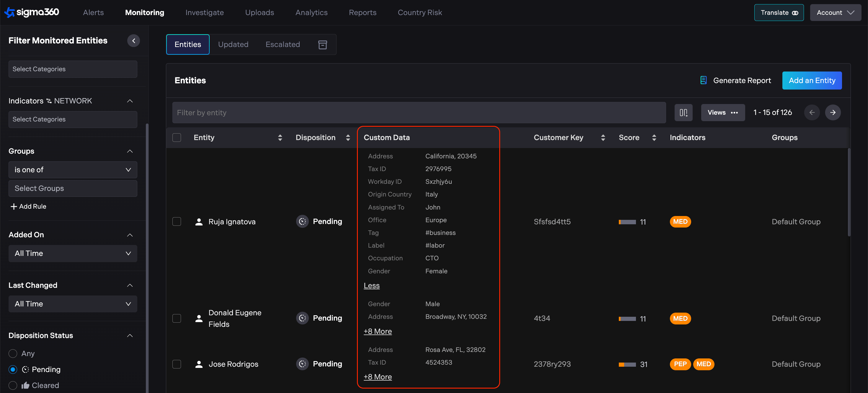Viewport: 868px width, 393px height.
Task: Click the Generate Report document icon
Action: [x=703, y=80]
